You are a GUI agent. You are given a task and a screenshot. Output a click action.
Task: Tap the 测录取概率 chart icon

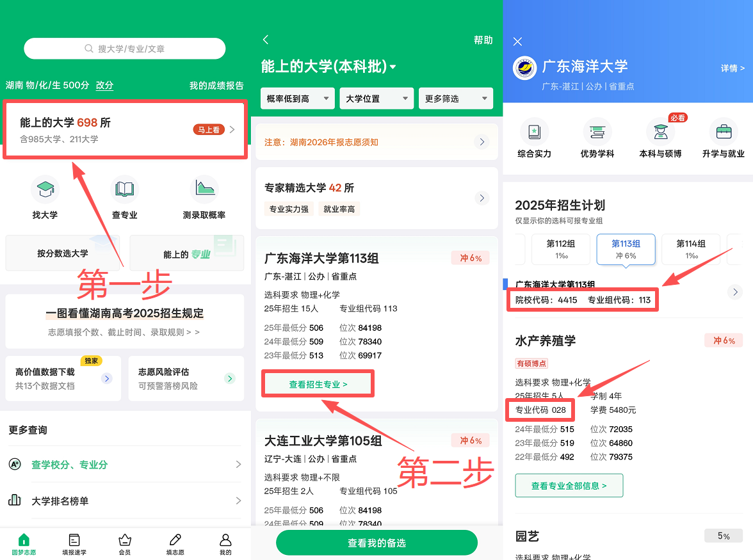point(204,189)
